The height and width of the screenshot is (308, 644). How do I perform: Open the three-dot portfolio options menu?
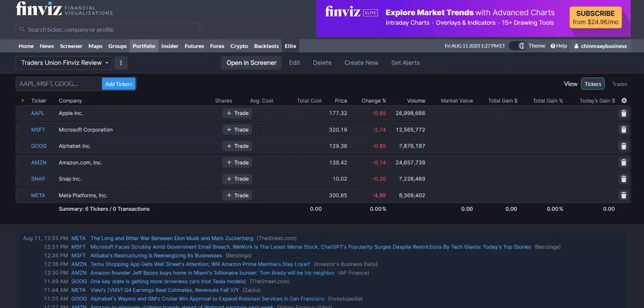(121, 63)
